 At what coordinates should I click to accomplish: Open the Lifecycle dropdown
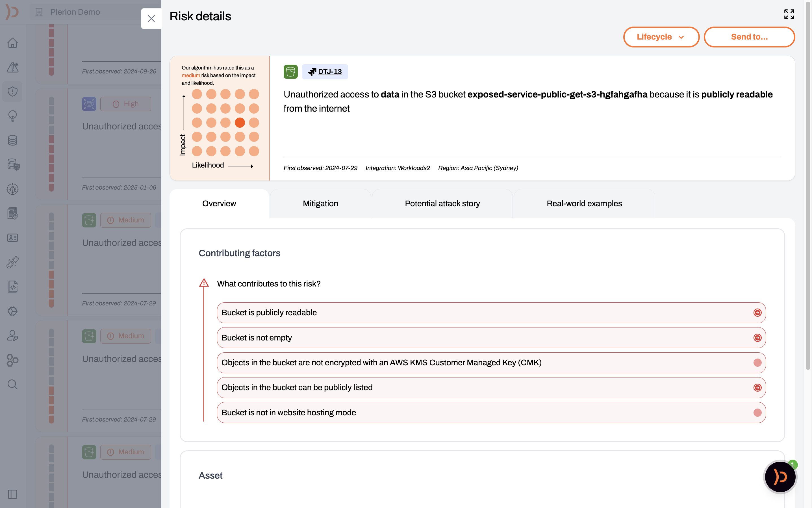coord(661,37)
